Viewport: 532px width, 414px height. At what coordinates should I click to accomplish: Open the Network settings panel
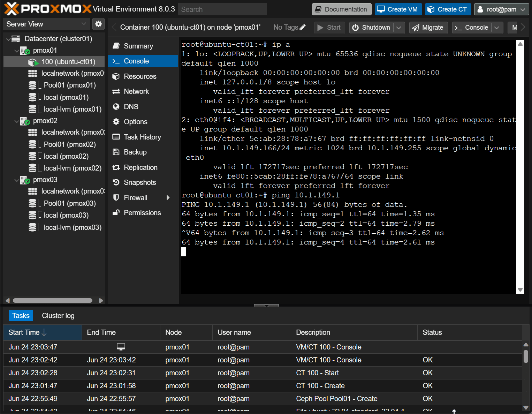coord(136,91)
